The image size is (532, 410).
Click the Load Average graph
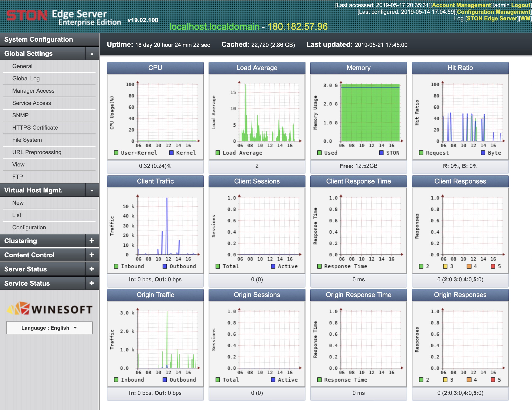(x=257, y=117)
